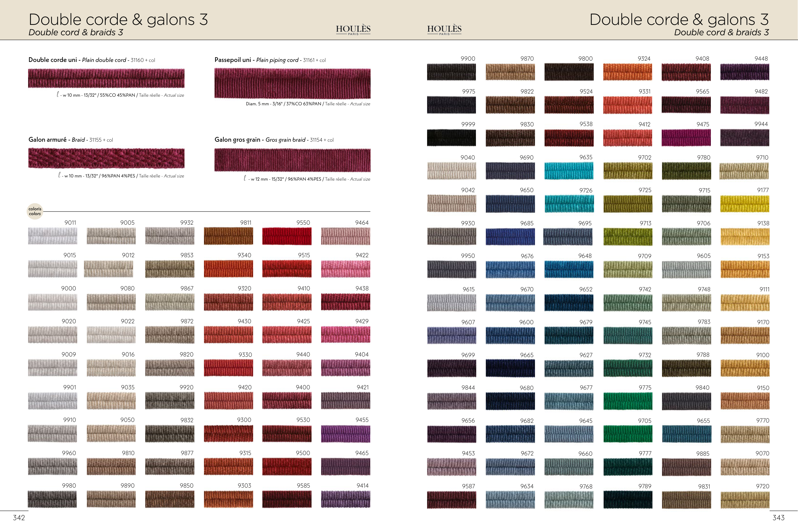Select the navy 9665 swatch
Image resolution: width=798 pixels, height=532 pixels.
(x=510, y=369)
